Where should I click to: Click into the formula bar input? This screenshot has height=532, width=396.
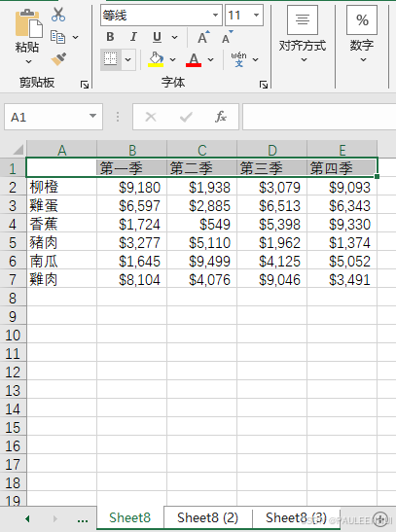319,117
